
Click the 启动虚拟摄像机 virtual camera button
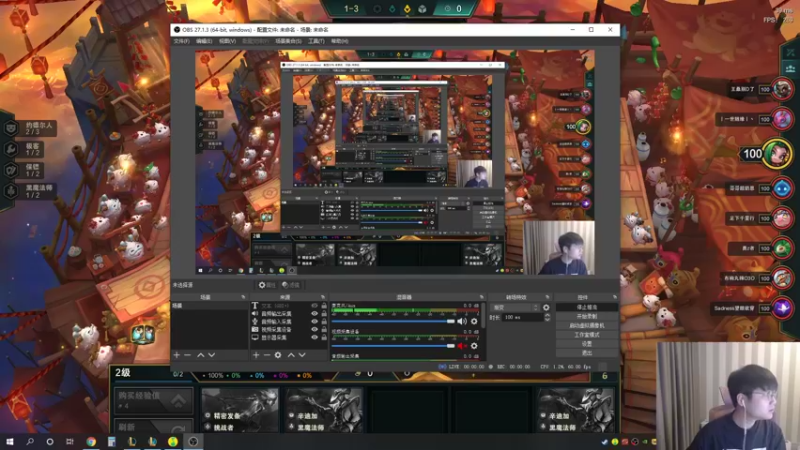coord(586,326)
